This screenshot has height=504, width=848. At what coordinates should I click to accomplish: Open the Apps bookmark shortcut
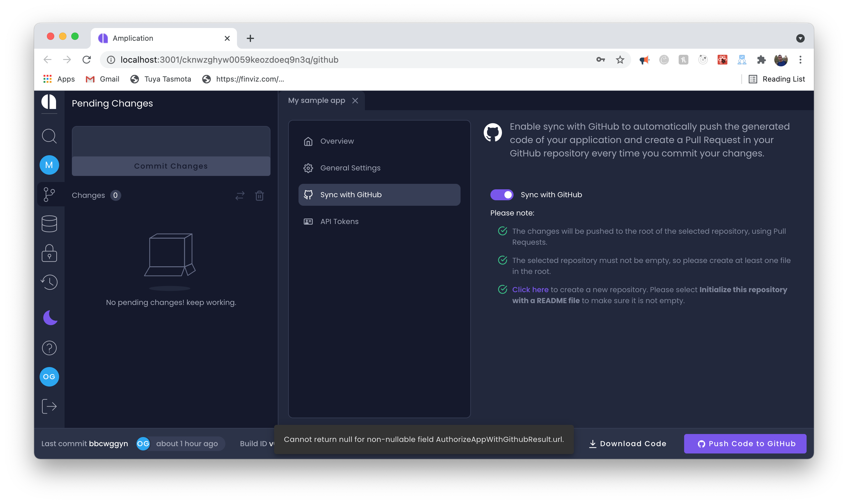tap(59, 79)
